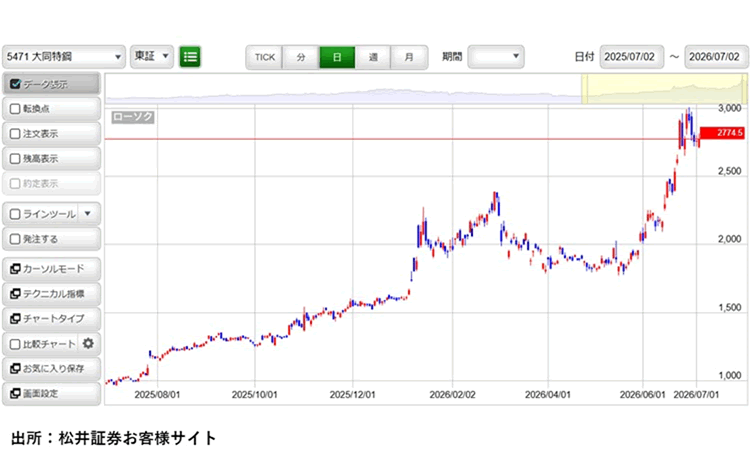Open the 5471 大同特鋼 stock dropdown
The height and width of the screenshot is (453, 750).
pyautogui.click(x=64, y=57)
